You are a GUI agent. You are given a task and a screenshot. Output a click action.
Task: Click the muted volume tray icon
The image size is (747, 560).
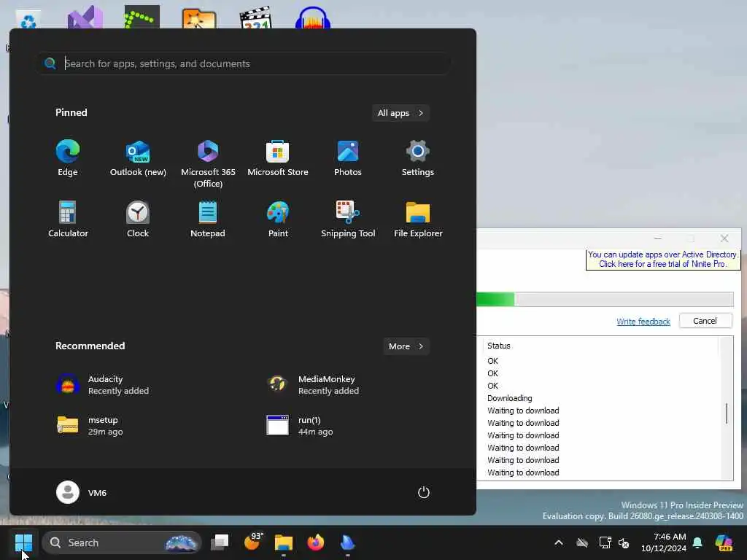[x=624, y=542]
